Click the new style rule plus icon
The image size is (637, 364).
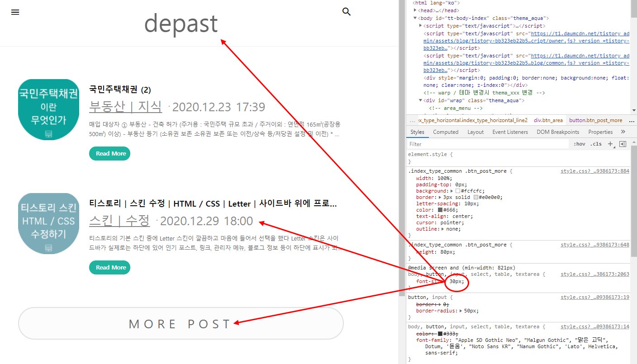click(x=610, y=144)
